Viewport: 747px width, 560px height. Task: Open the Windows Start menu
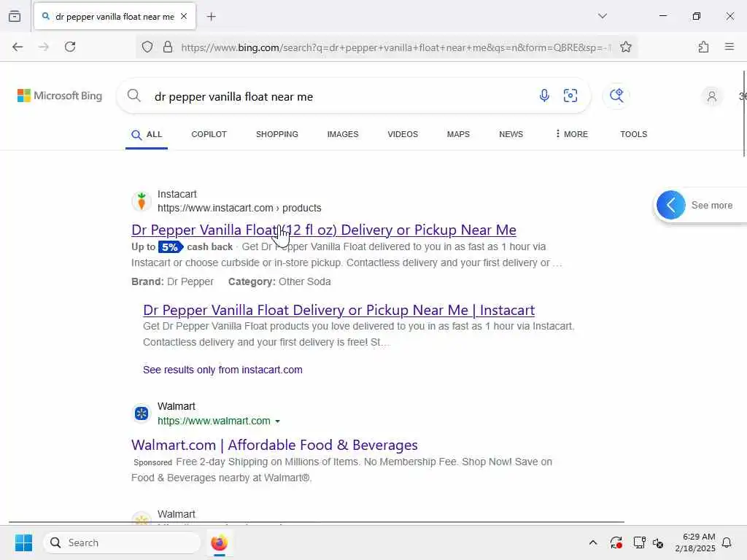tap(23, 542)
